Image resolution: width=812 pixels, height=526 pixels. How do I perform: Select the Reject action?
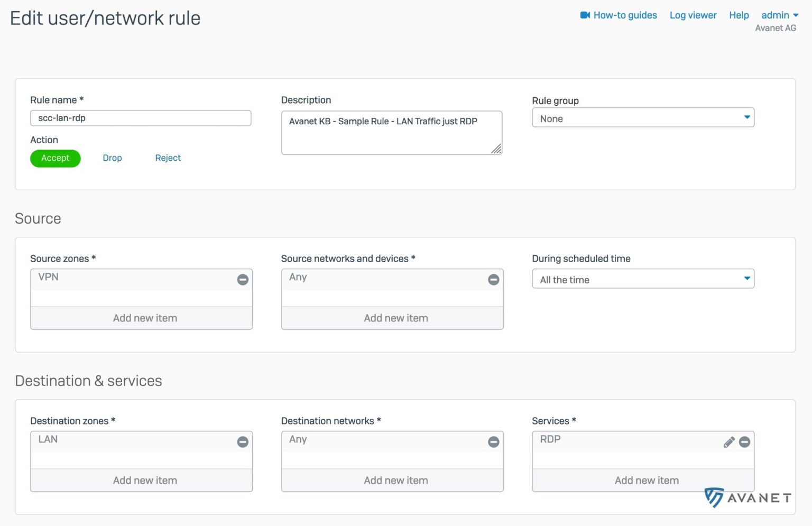click(168, 158)
